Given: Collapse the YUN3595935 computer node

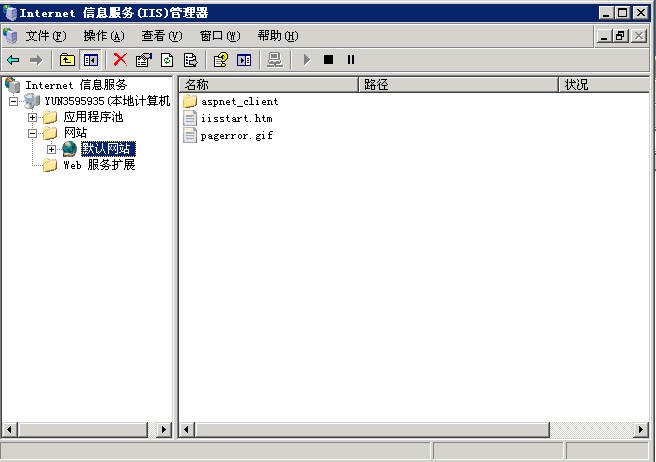Looking at the screenshot, I should [x=13, y=101].
